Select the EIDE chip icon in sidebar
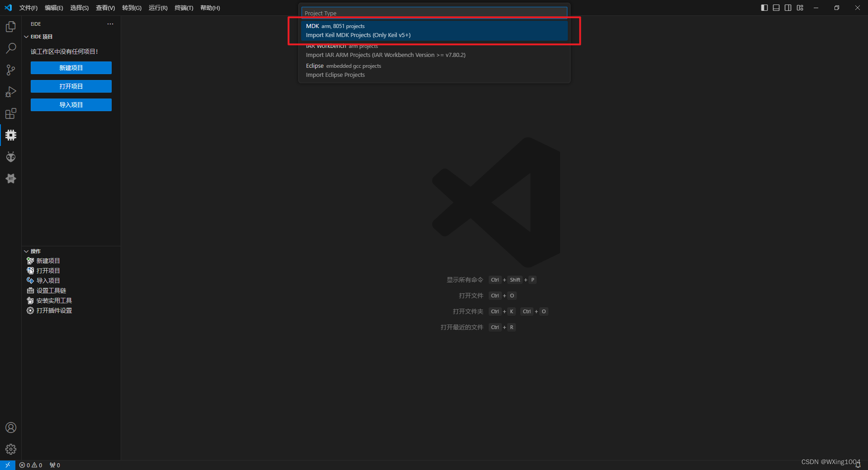868x470 pixels. [11, 135]
